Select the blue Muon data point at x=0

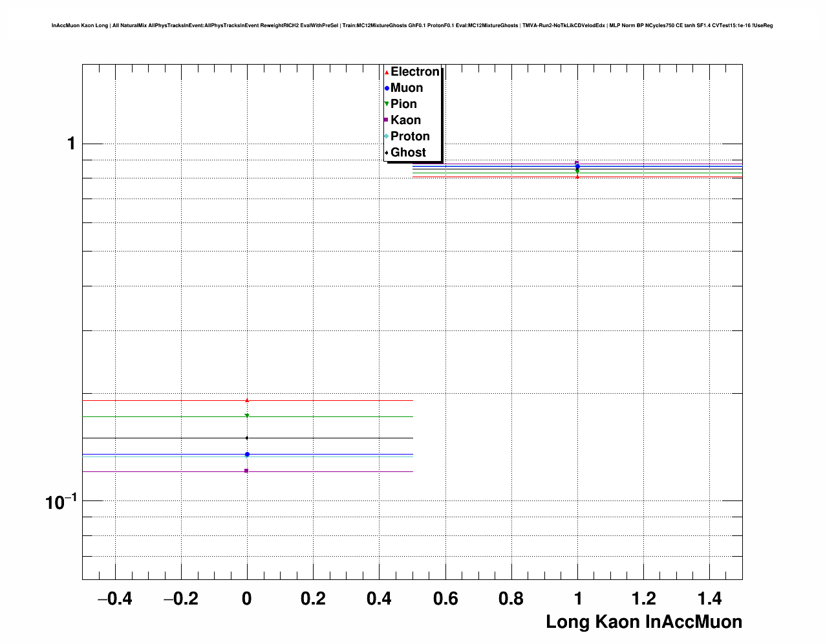[x=247, y=455]
